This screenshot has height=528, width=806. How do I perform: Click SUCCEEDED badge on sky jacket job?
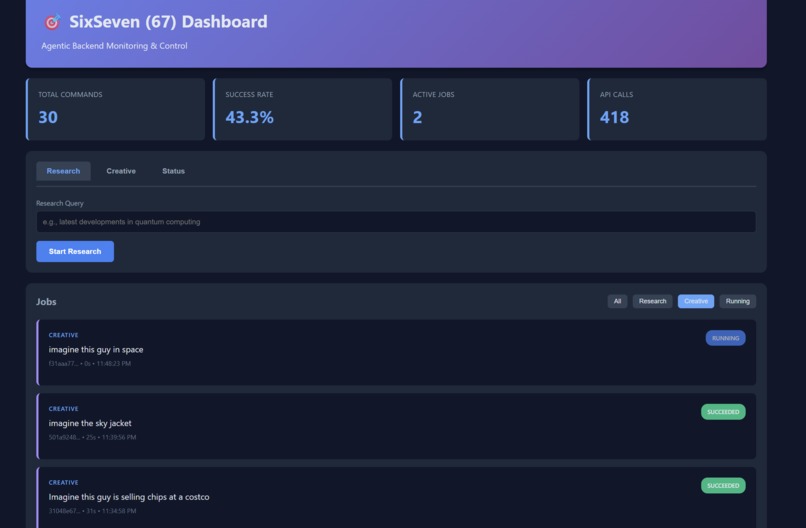[723, 412]
